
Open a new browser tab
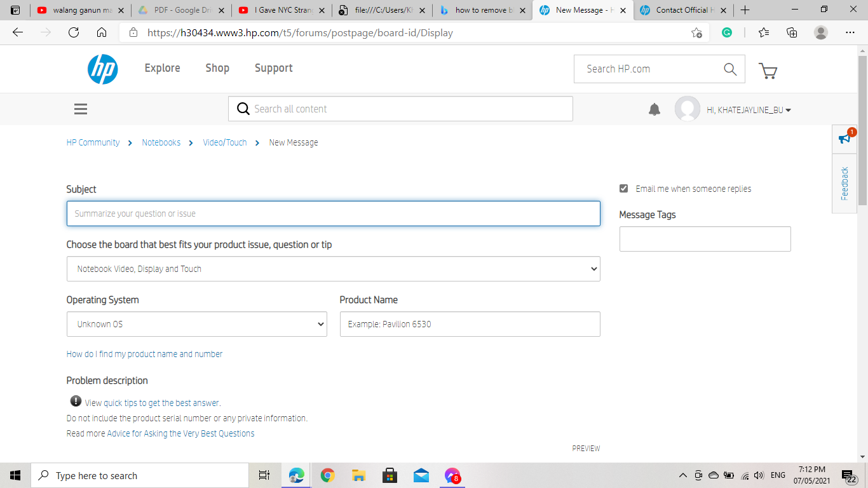[745, 10]
